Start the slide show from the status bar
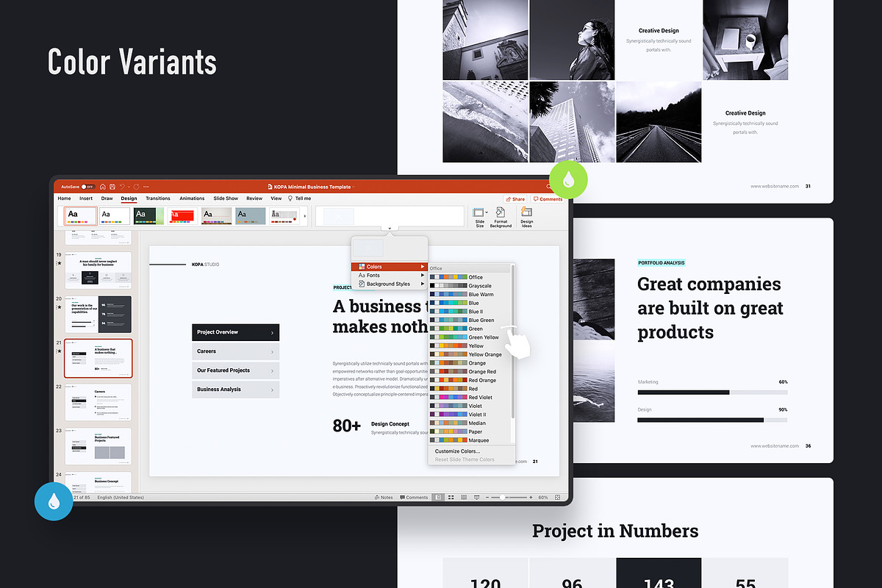The height and width of the screenshot is (588, 882). click(476, 498)
